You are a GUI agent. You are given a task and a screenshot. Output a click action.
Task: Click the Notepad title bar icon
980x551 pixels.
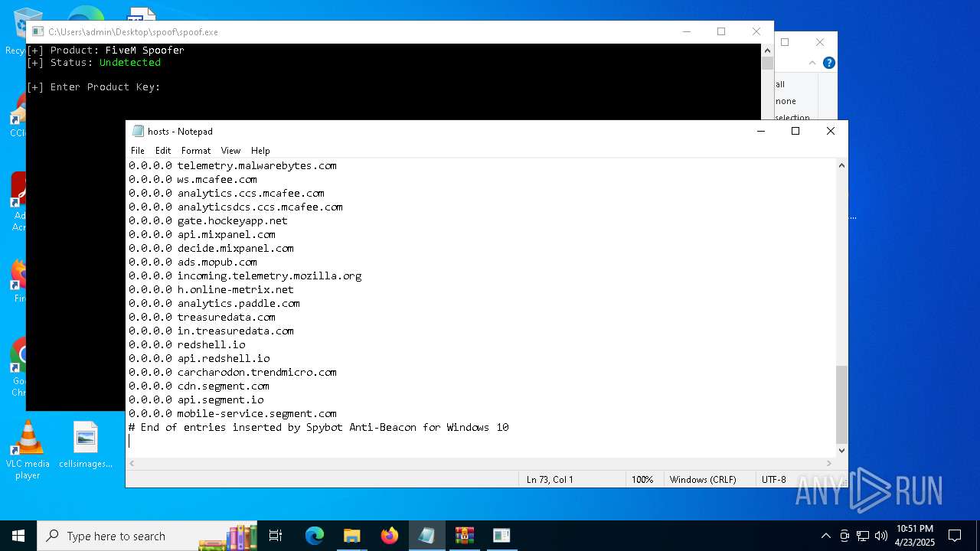point(138,131)
